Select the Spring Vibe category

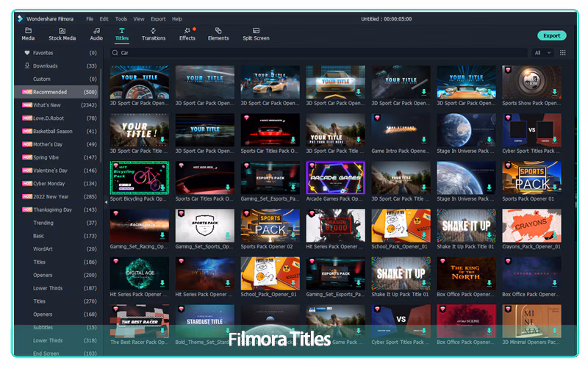(57, 157)
